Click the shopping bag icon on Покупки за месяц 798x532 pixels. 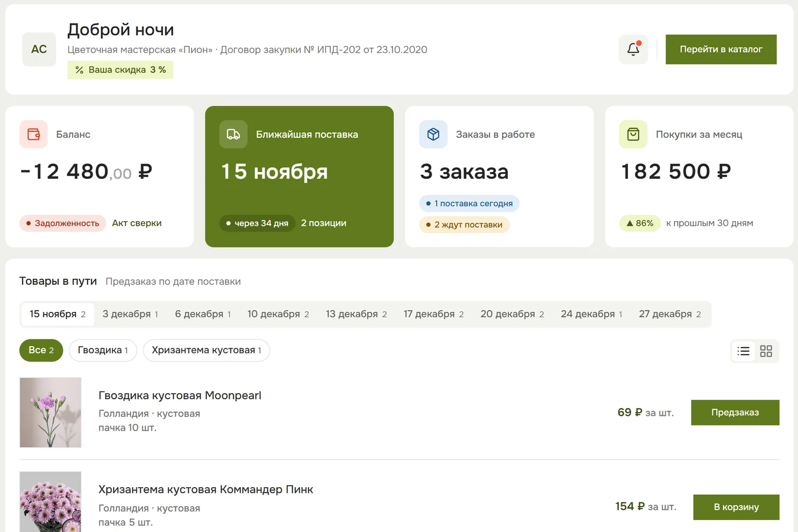coord(633,134)
